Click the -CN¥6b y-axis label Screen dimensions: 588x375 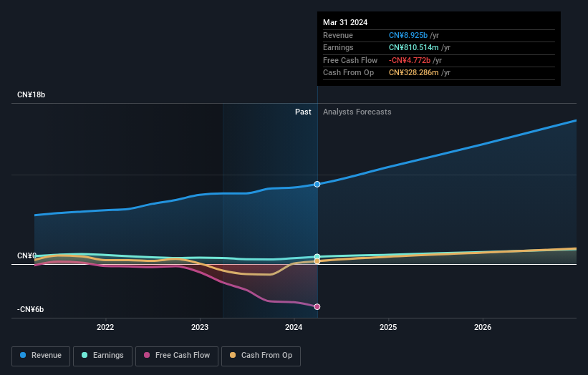[x=30, y=309]
